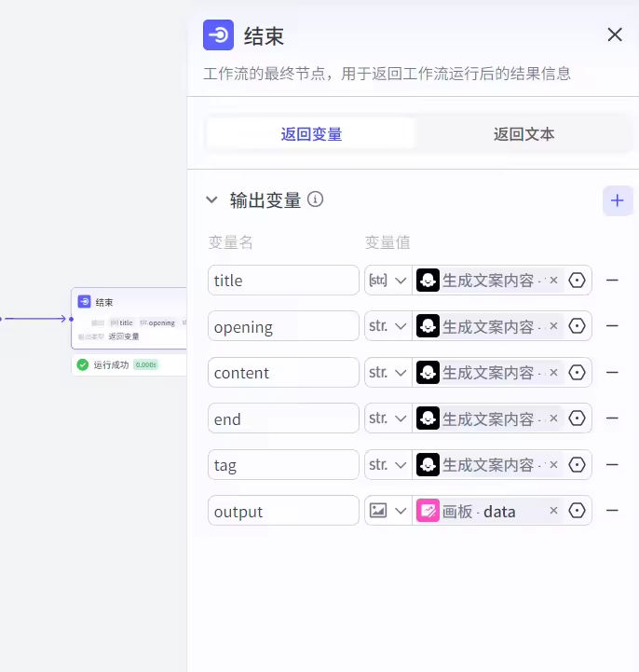Click the tag variable name field

click(283, 464)
